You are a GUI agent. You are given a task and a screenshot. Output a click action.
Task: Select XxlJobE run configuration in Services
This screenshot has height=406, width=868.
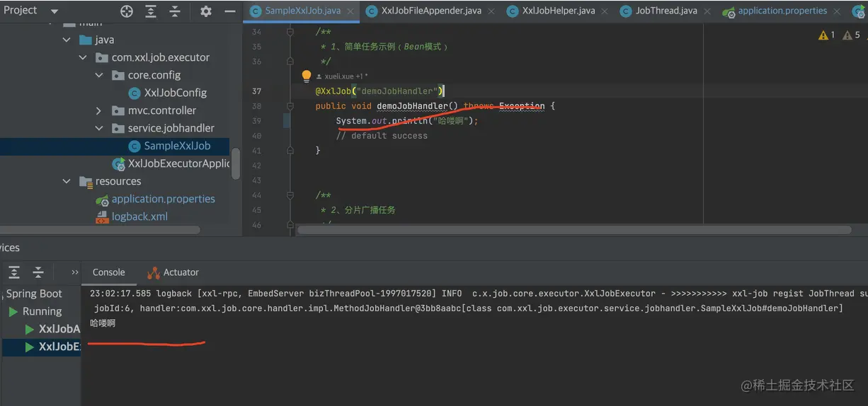point(59,347)
